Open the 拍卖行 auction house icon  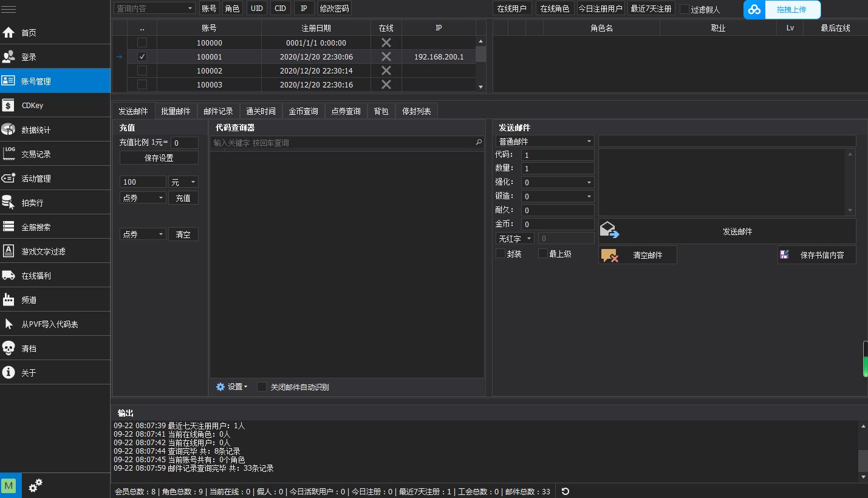tap(9, 202)
